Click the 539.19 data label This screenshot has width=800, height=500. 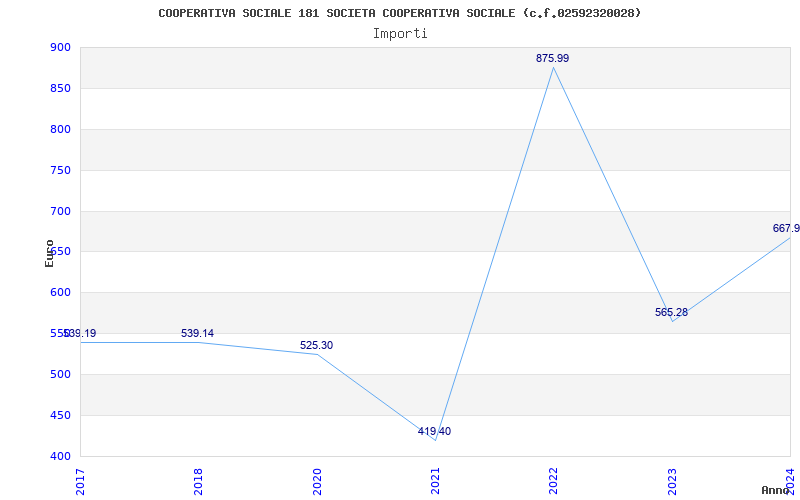pos(80,334)
